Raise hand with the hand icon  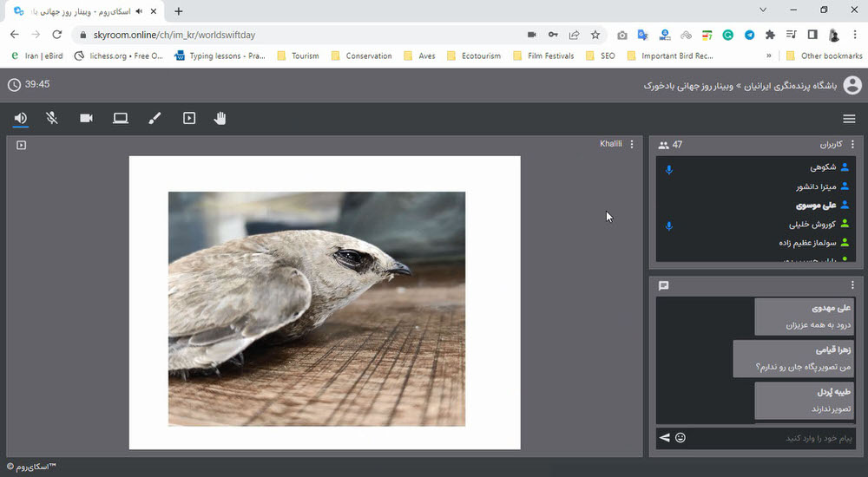[220, 119]
